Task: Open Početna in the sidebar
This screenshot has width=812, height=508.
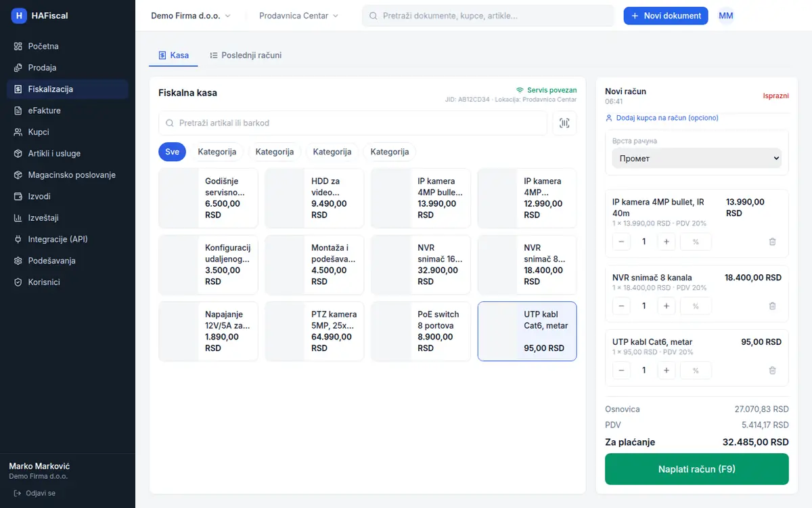Action: pos(68,46)
